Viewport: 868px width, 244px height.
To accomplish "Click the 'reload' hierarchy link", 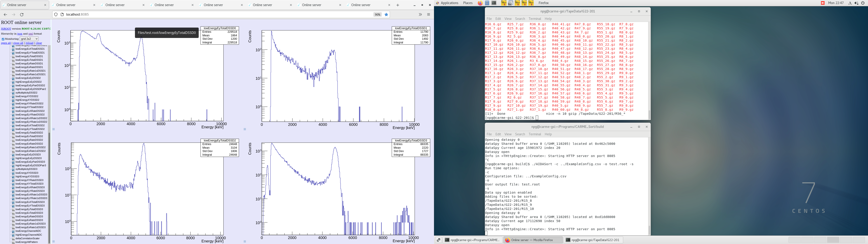I will click(x=29, y=43).
